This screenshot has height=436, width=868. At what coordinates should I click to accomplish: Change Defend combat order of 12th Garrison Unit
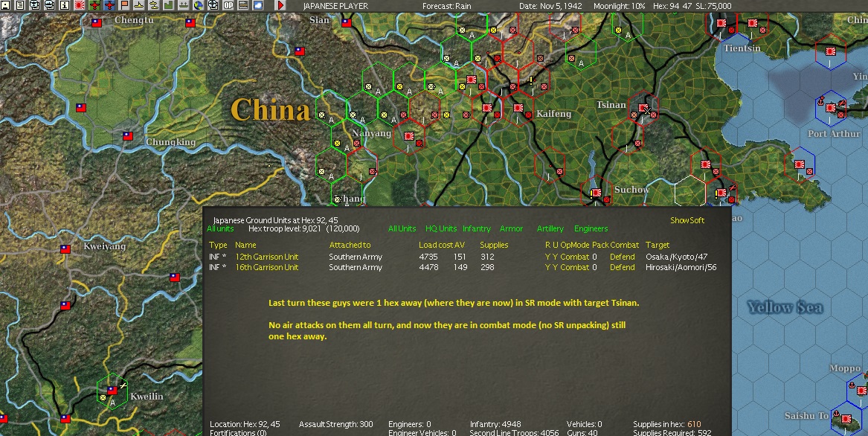(623, 257)
